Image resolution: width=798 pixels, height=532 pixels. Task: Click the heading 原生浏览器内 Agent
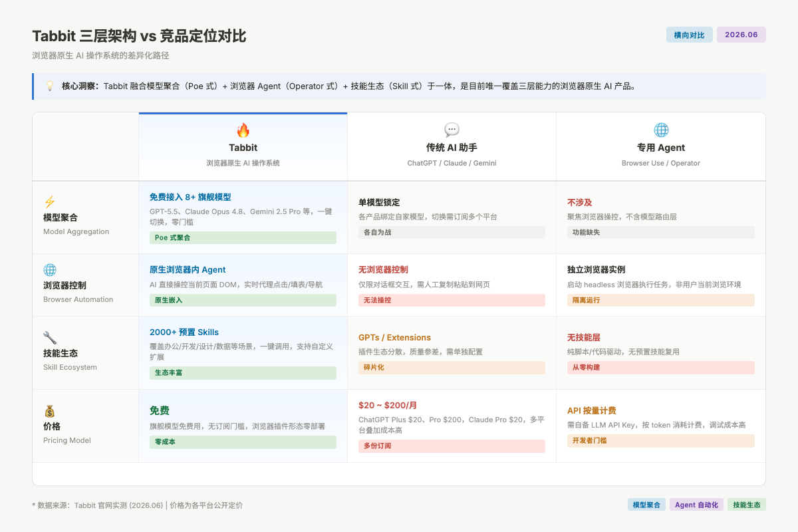(188, 270)
